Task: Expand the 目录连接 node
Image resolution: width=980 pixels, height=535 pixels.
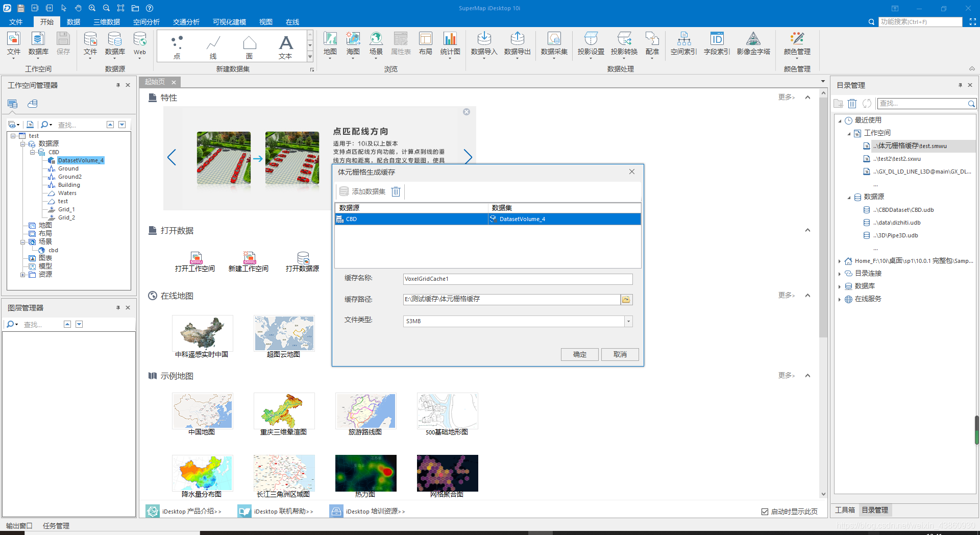Action: coord(840,274)
